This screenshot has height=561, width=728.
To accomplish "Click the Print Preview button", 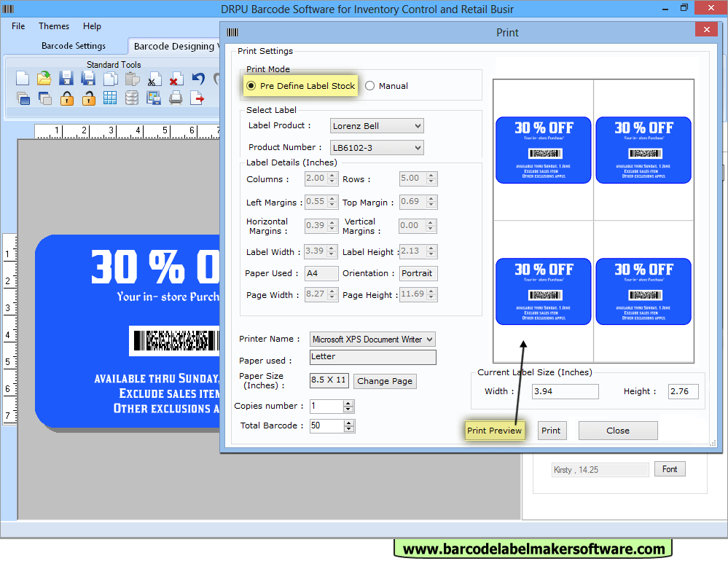I will click(495, 431).
